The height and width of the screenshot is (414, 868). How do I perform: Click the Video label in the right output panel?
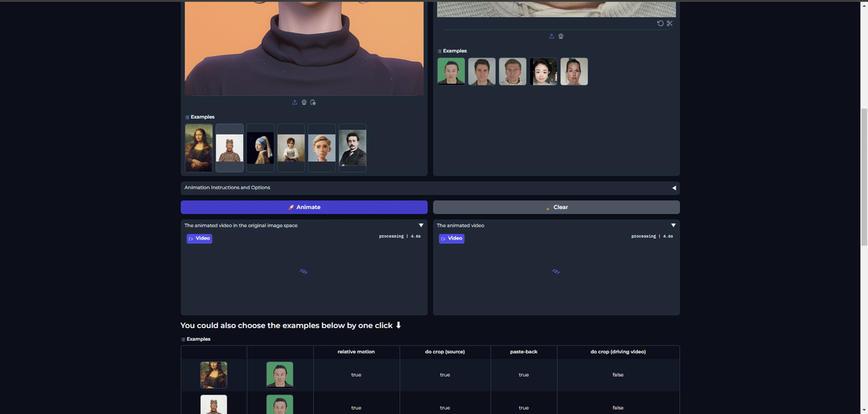point(452,238)
